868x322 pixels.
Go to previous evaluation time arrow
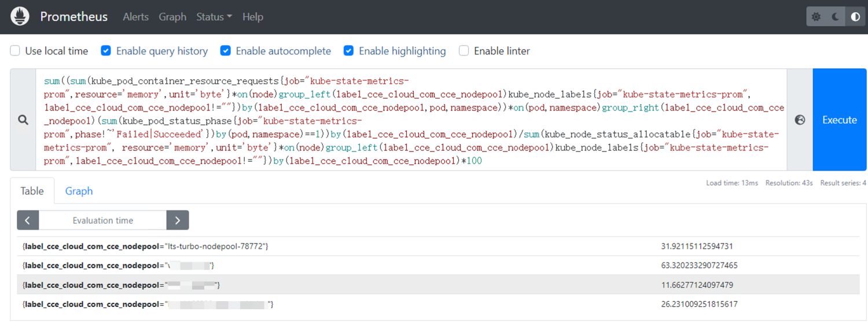[x=28, y=220]
